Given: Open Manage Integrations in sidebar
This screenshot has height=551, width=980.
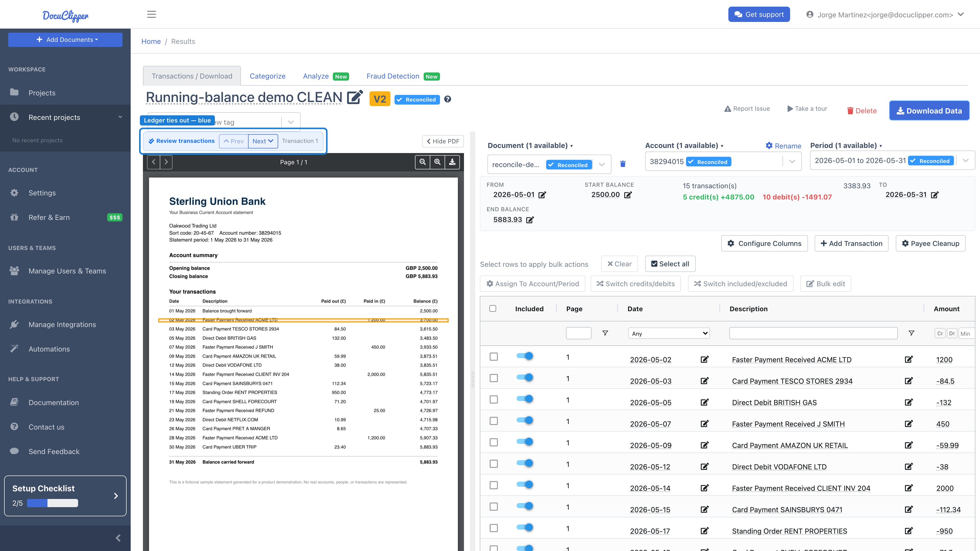Looking at the screenshot, I should tap(62, 324).
